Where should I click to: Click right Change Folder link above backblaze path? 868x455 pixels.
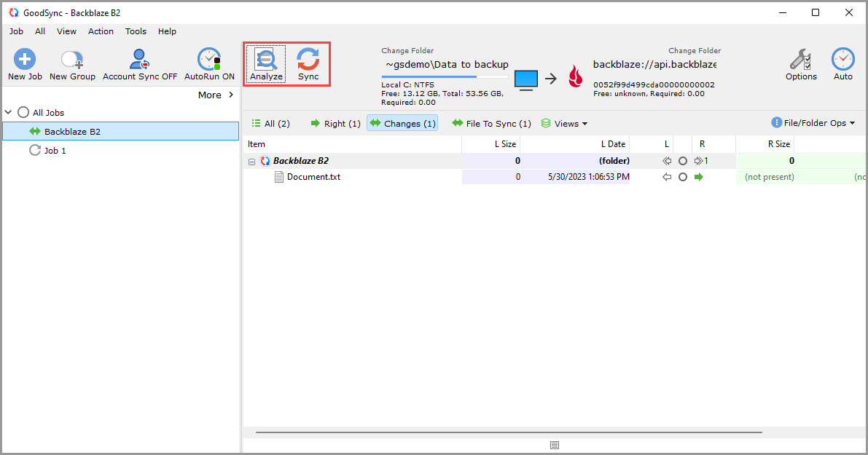click(694, 50)
